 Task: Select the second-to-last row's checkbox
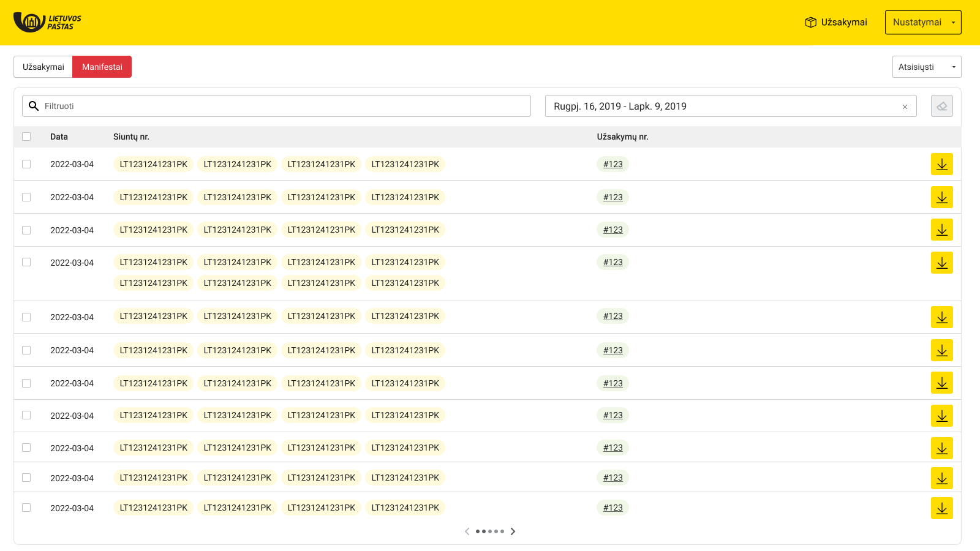coord(26,478)
